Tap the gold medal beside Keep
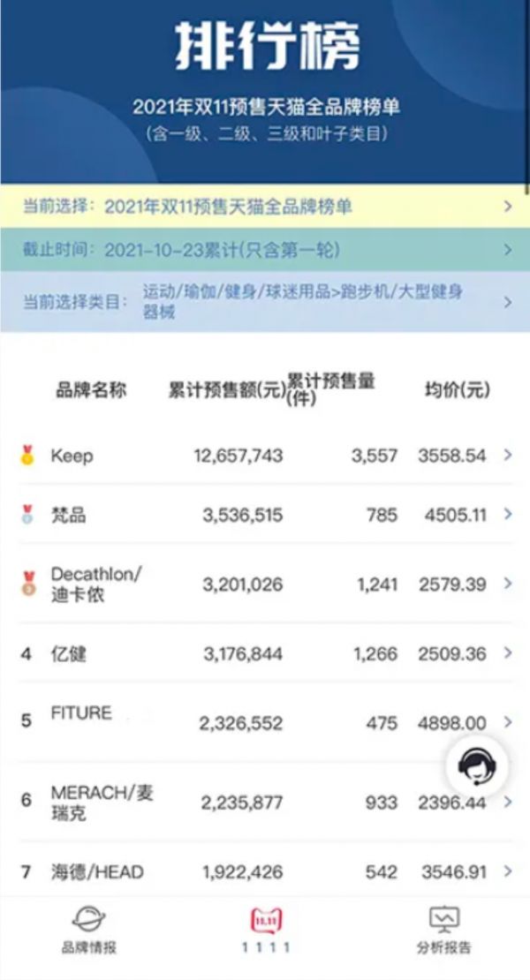This screenshot has width=530, height=980. coord(27,456)
